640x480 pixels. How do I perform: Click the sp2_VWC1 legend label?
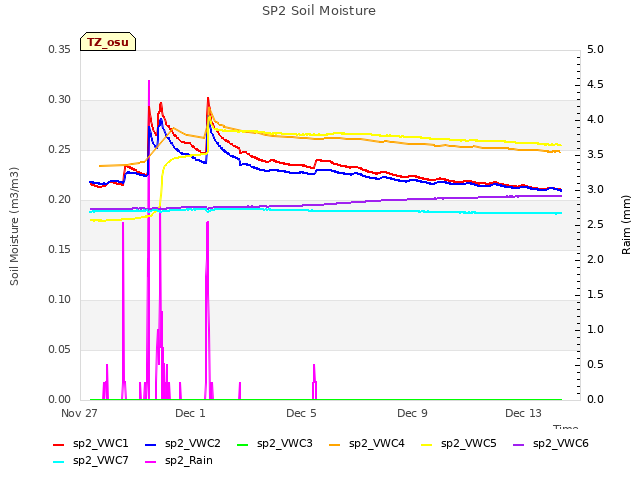tap(100, 443)
